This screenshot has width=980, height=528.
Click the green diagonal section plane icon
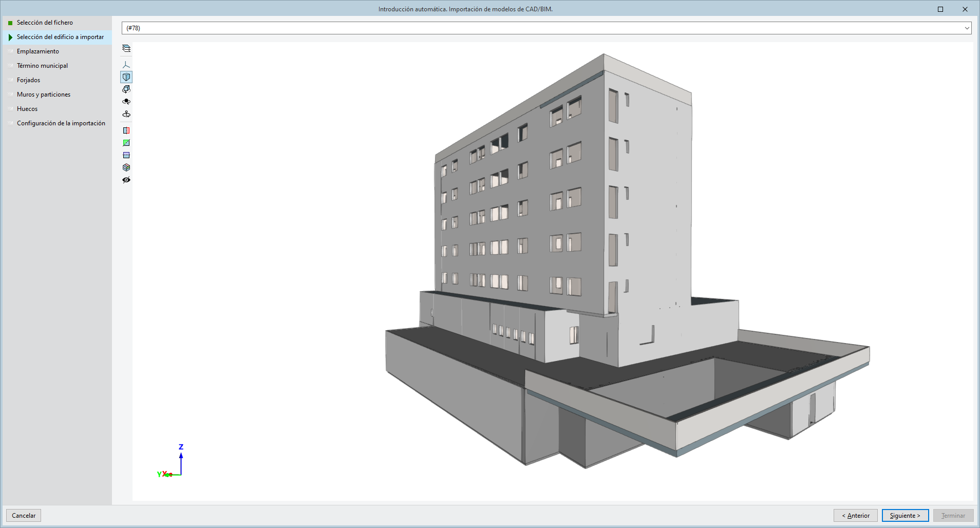[126, 143]
